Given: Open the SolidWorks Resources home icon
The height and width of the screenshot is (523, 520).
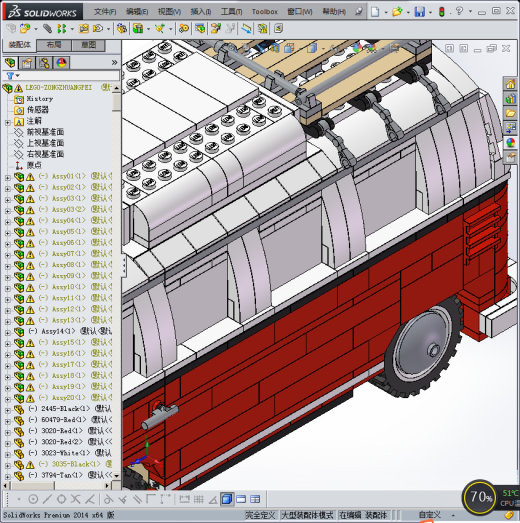Looking at the screenshot, I should 510,84.
